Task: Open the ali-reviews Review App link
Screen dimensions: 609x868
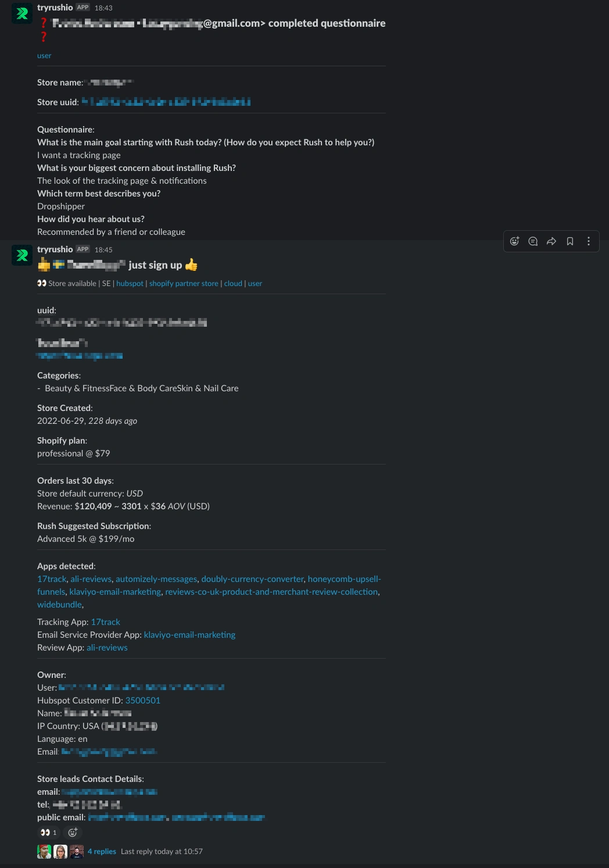Action: pyautogui.click(x=107, y=647)
